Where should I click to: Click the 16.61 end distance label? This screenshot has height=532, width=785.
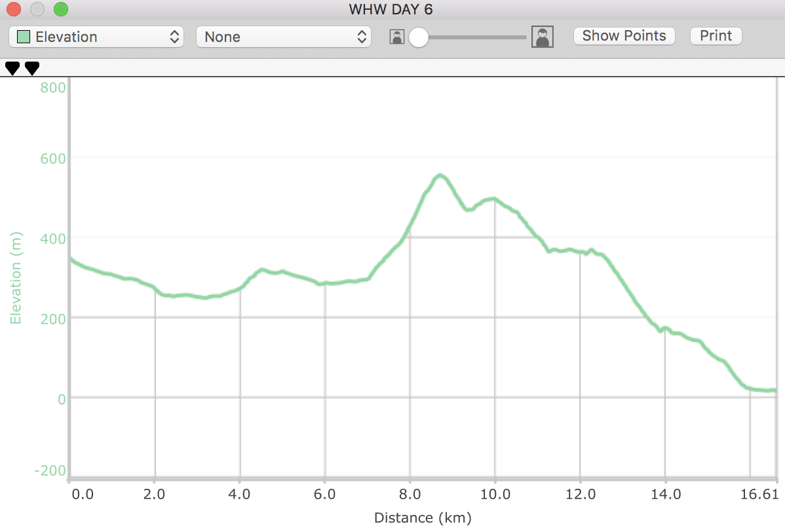point(763,494)
